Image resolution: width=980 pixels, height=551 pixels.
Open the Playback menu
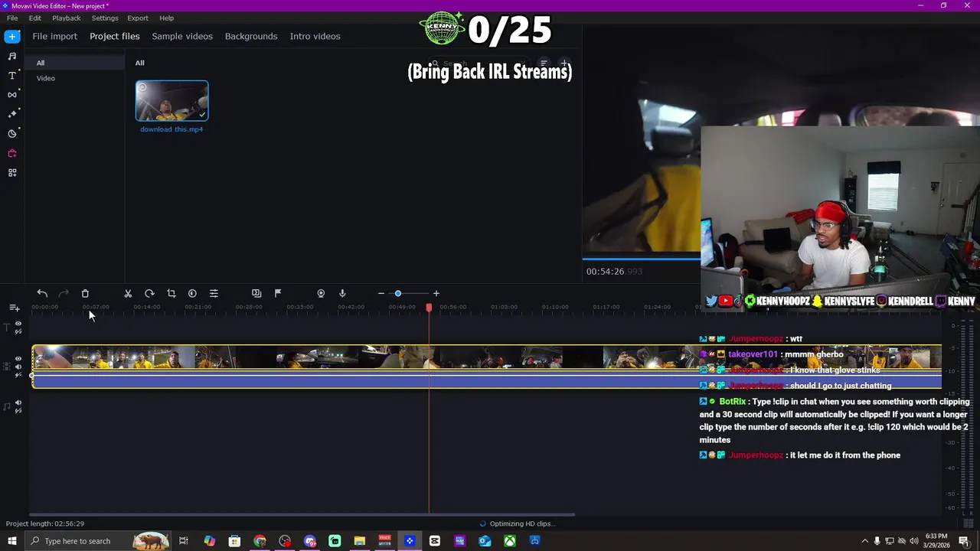(x=67, y=18)
